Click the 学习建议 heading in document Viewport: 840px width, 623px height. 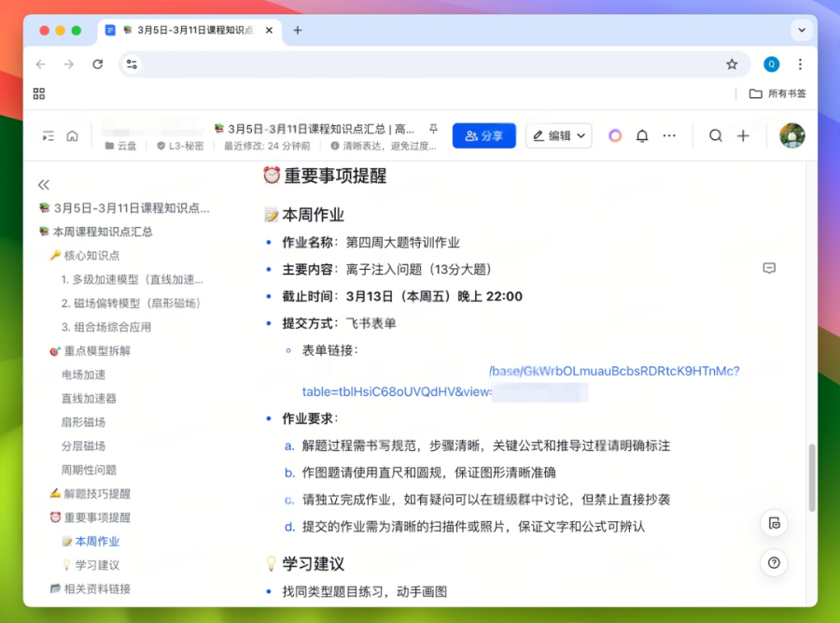click(x=305, y=564)
